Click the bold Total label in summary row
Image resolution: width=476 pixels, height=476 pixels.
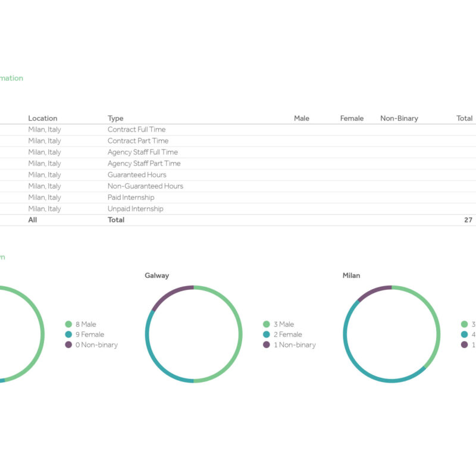coord(116,220)
